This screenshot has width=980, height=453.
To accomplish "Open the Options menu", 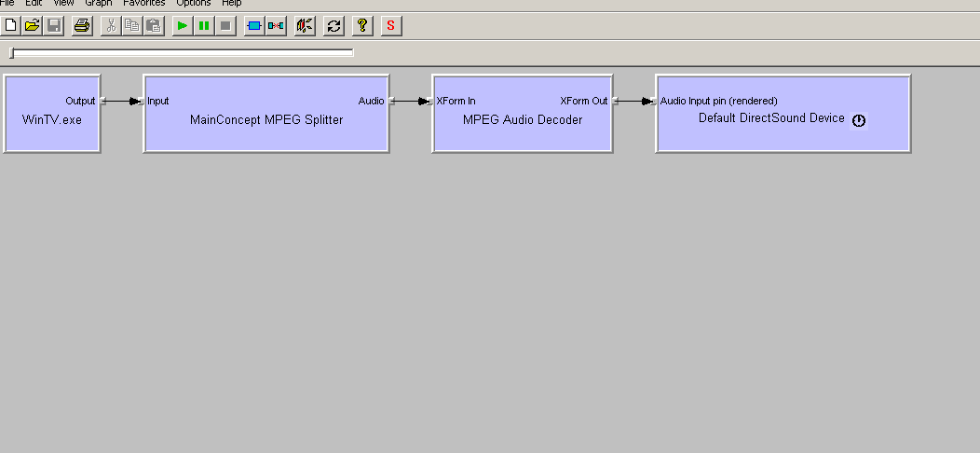I will 194,3.
